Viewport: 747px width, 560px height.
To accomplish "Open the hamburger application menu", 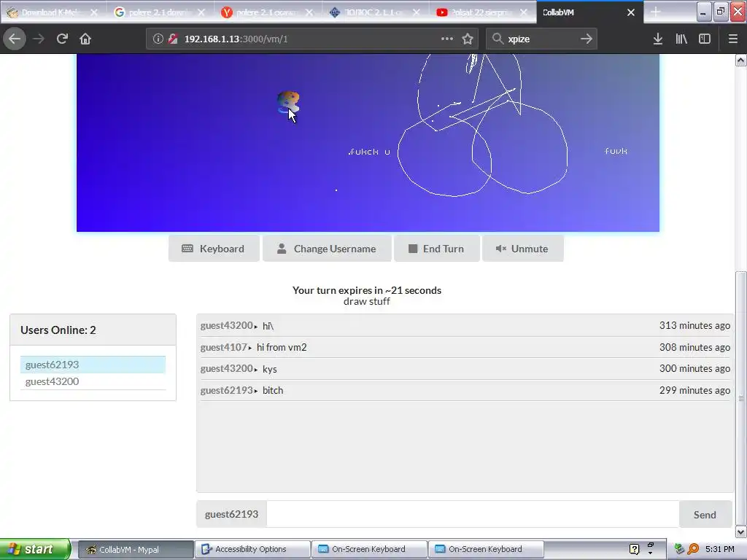I will pos(732,39).
